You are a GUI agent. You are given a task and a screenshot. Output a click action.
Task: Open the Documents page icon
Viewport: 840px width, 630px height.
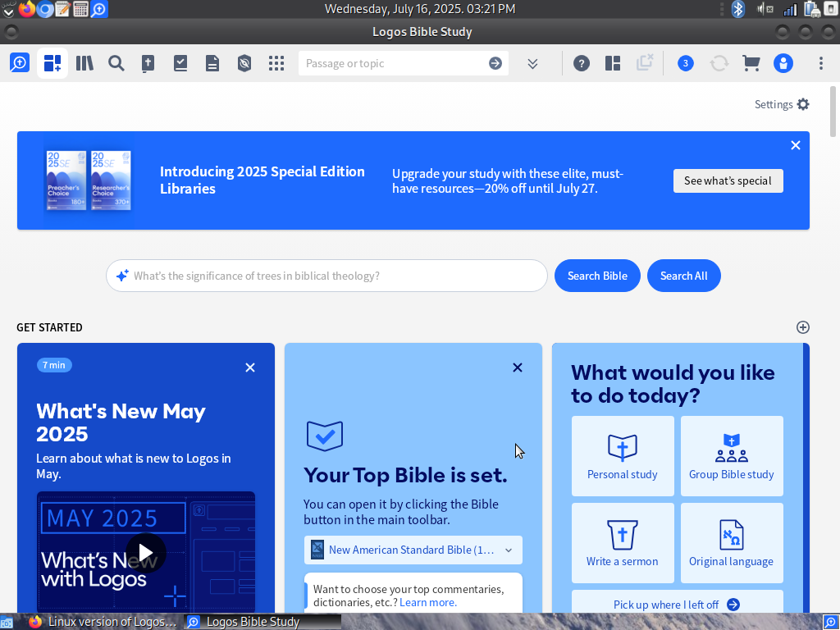[x=212, y=63]
